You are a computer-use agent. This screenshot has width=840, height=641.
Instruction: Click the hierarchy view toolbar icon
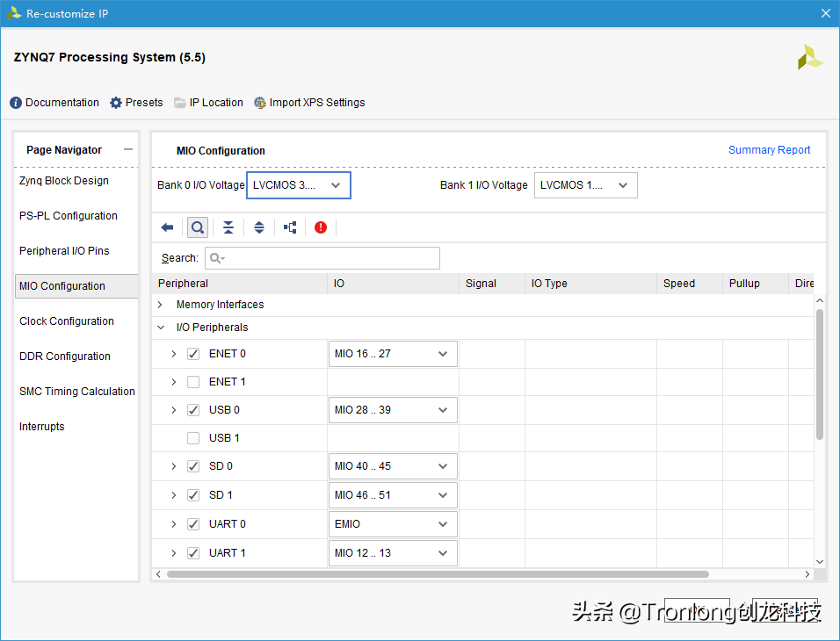[x=290, y=227]
